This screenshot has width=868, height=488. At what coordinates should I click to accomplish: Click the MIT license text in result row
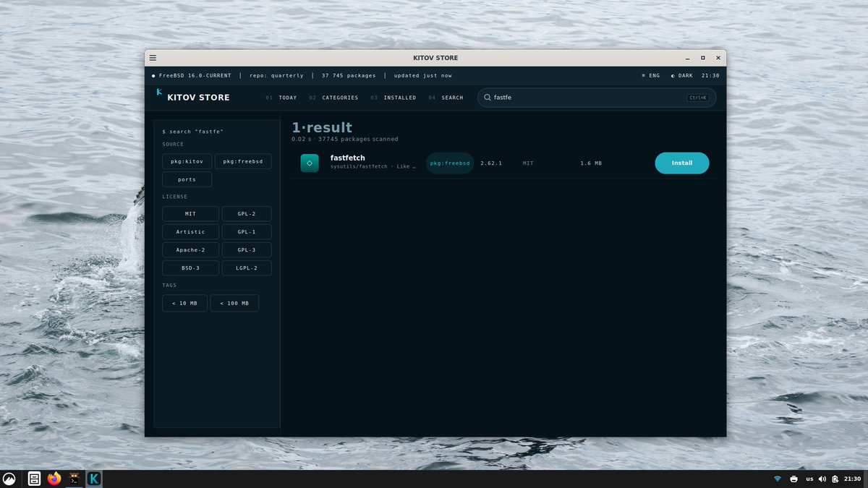click(x=528, y=163)
